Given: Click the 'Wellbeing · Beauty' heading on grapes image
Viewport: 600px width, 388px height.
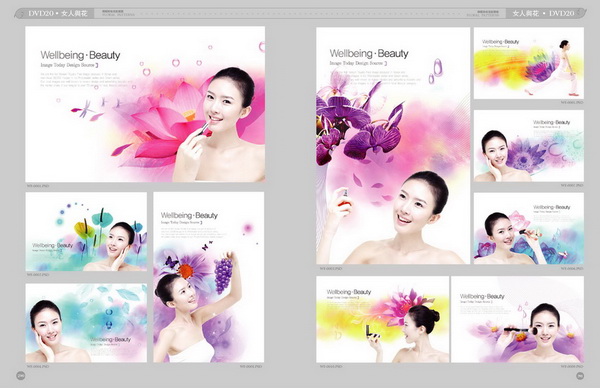Looking at the screenshot, I should (189, 215).
